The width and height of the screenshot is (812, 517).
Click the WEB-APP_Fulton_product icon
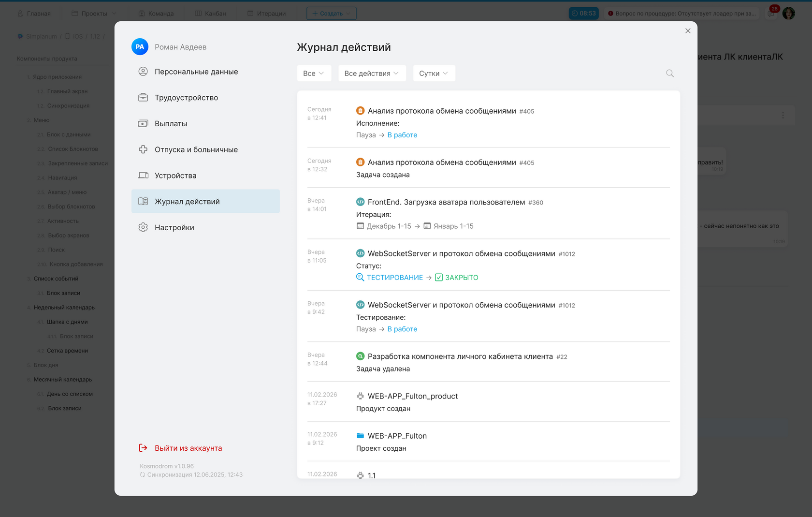[x=360, y=396]
